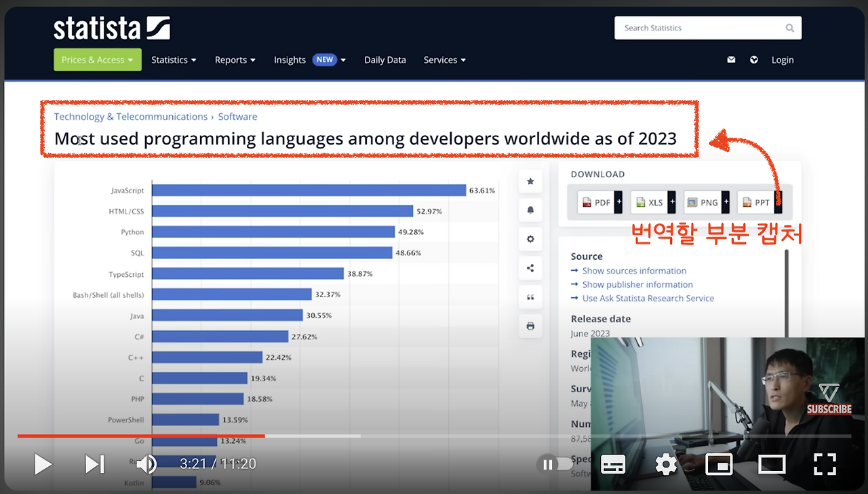Click the plus next to PDF

(x=618, y=202)
